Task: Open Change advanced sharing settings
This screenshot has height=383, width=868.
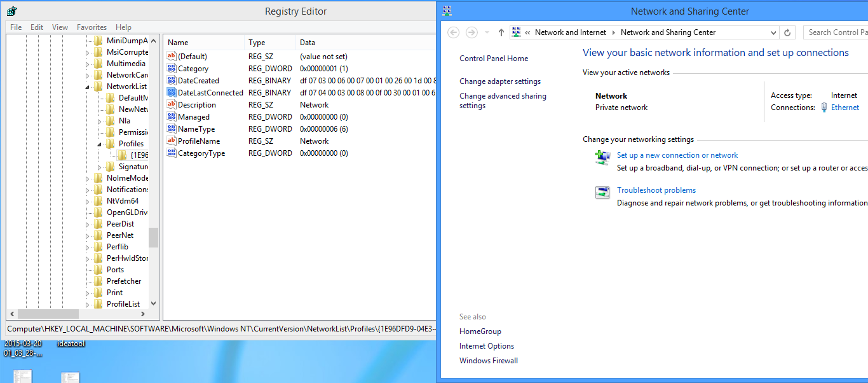Action: coord(503,101)
